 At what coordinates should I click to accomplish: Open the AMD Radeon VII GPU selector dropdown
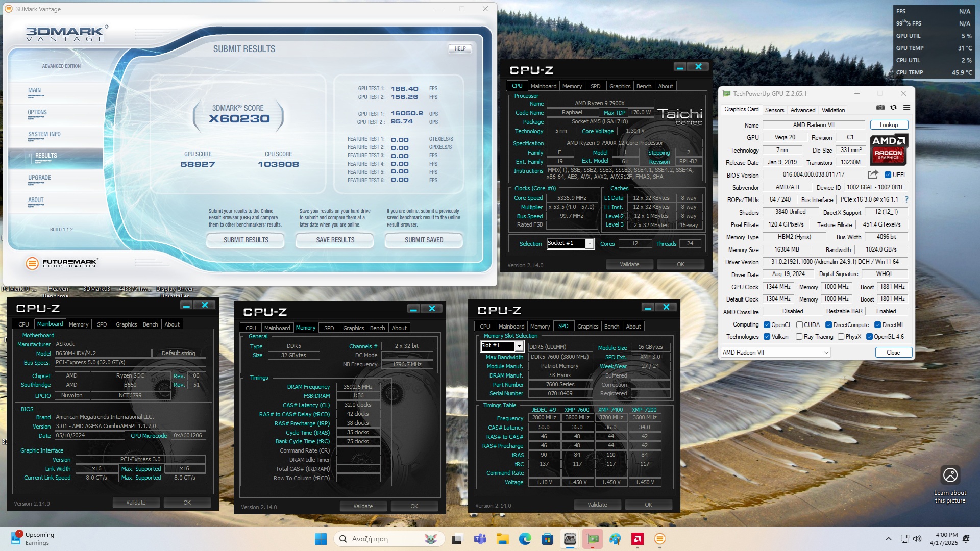(x=775, y=353)
